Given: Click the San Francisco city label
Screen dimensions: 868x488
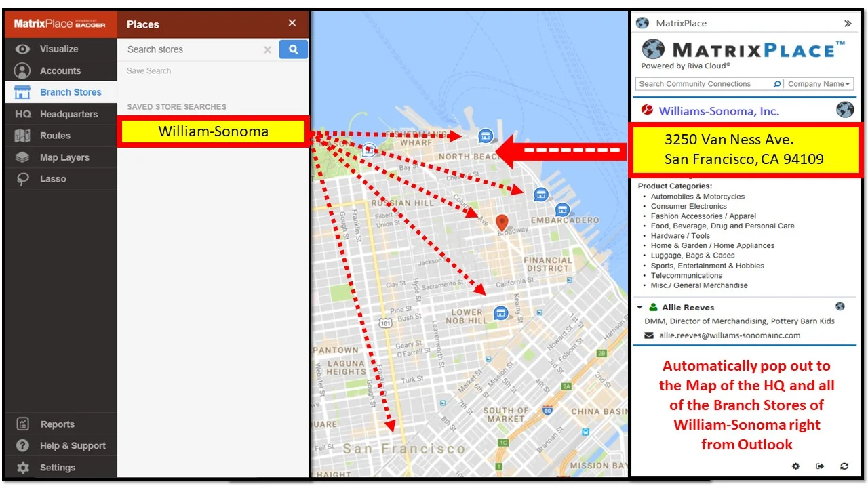Looking at the screenshot, I should click(404, 449).
